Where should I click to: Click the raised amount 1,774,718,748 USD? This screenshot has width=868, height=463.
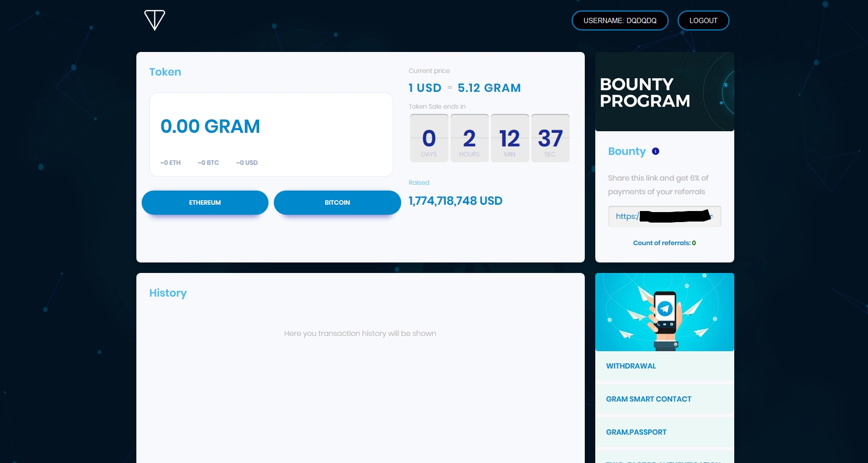coord(456,201)
